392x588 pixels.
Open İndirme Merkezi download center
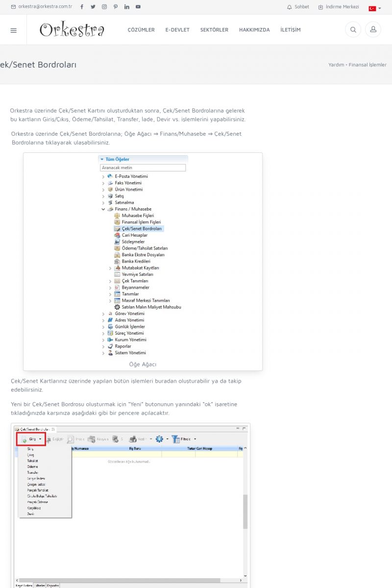click(339, 7)
